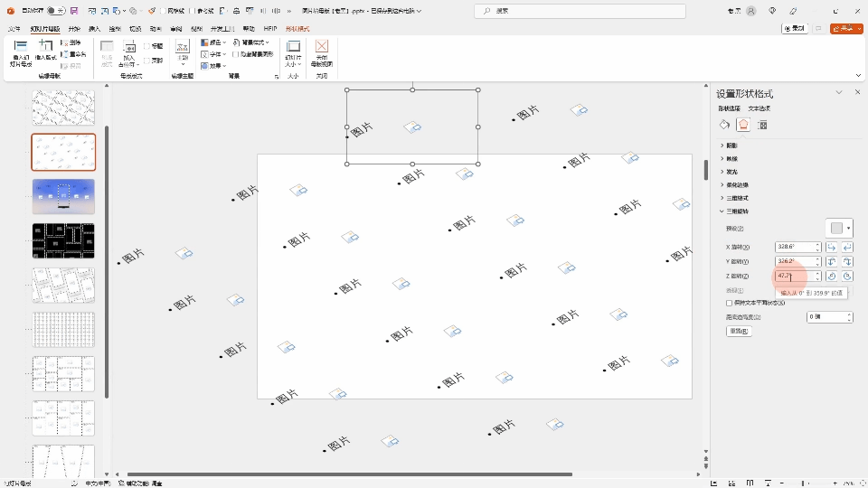Click the Record button
Screen dimensions: 868x488
795,28
